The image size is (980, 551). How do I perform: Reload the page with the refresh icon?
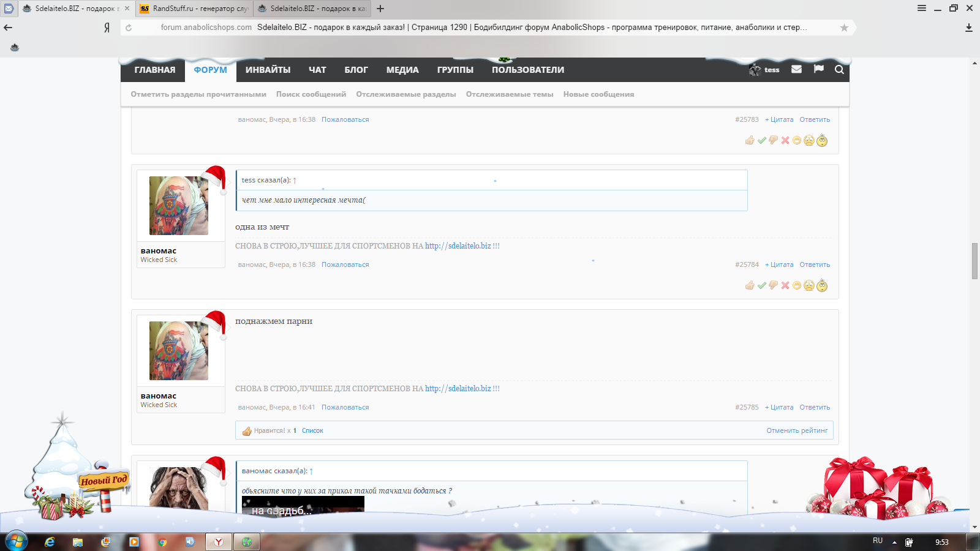129,28
